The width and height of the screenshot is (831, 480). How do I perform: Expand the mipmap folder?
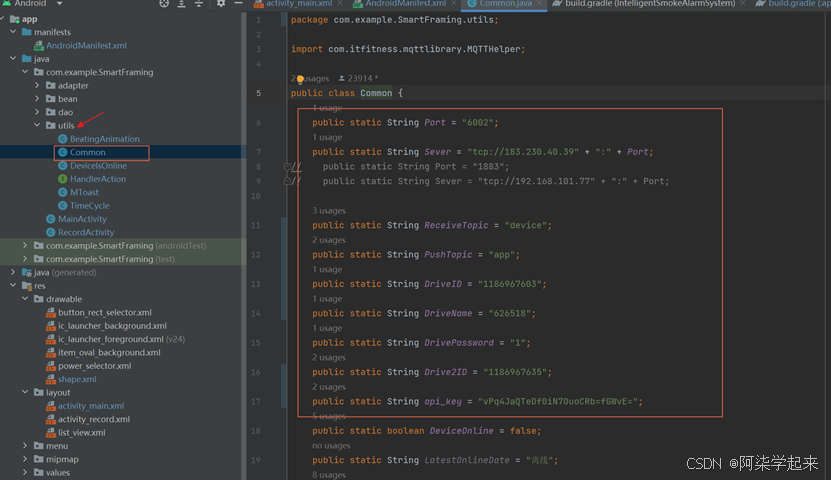[24, 460]
